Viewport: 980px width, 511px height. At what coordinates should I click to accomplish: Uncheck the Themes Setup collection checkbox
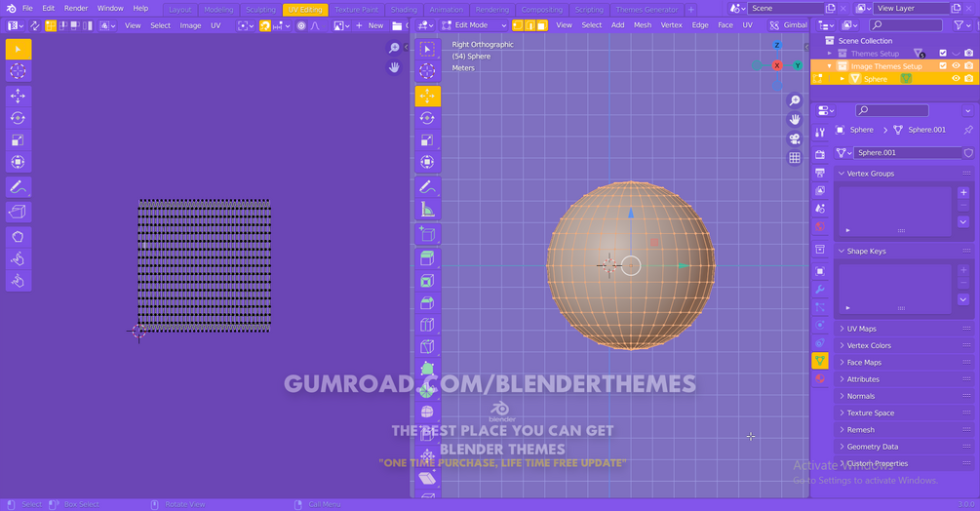point(943,53)
